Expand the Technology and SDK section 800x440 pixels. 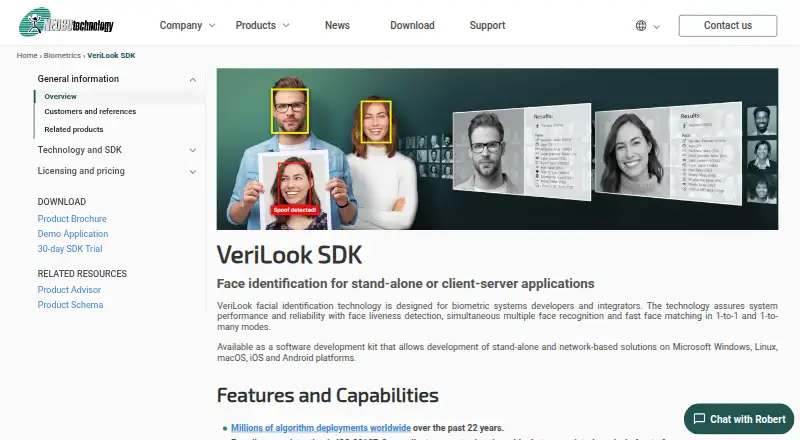point(192,150)
